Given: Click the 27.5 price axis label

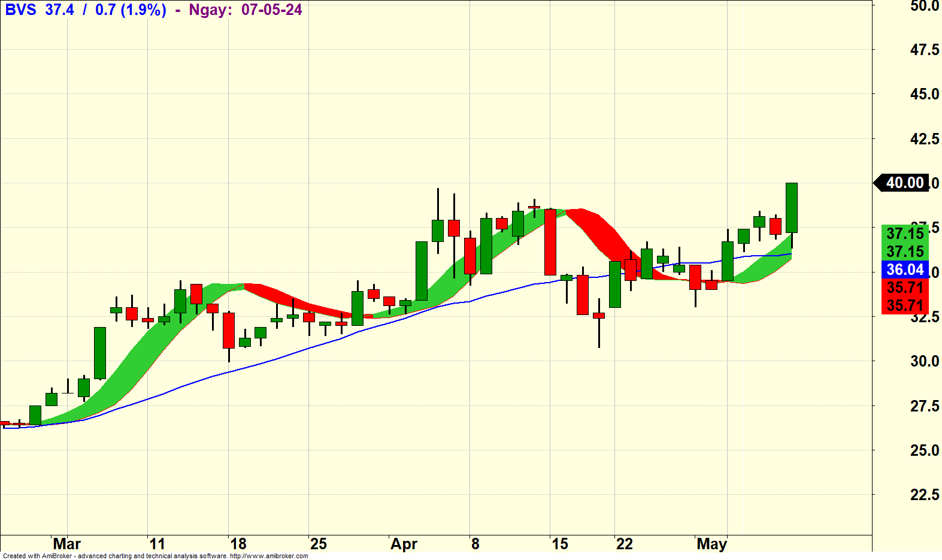Looking at the screenshot, I should pyautogui.click(x=925, y=406).
